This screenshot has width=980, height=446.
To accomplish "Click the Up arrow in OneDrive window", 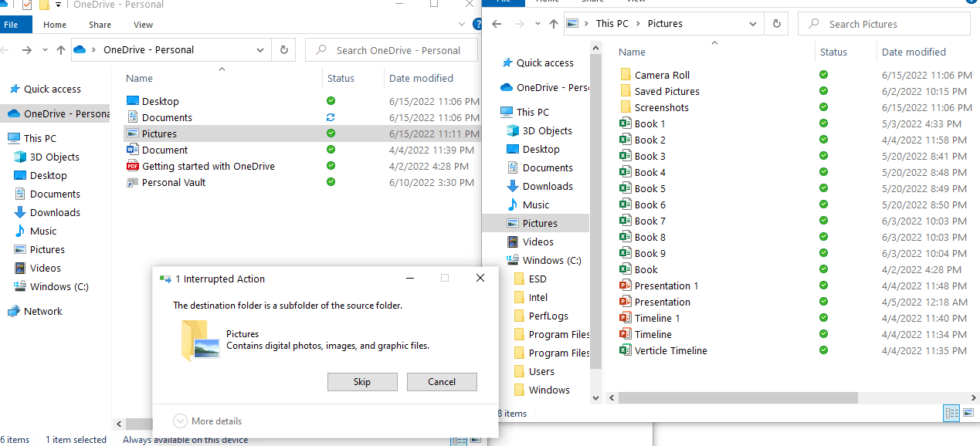I will 61,50.
